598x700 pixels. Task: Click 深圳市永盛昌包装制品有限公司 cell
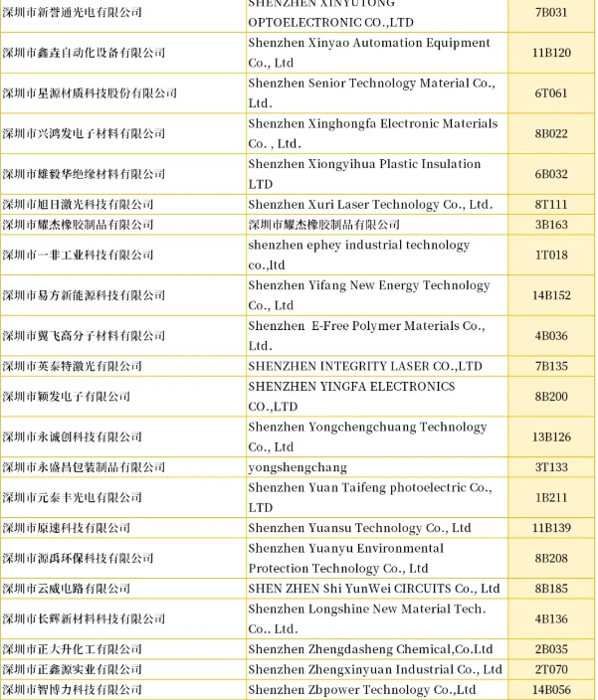tap(84, 467)
